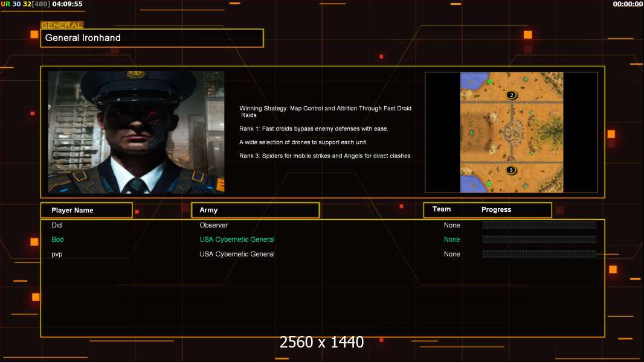This screenshot has height=362, width=644.
Task: Click Bod's loading progress bar
Action: click(x=539, y=240)
